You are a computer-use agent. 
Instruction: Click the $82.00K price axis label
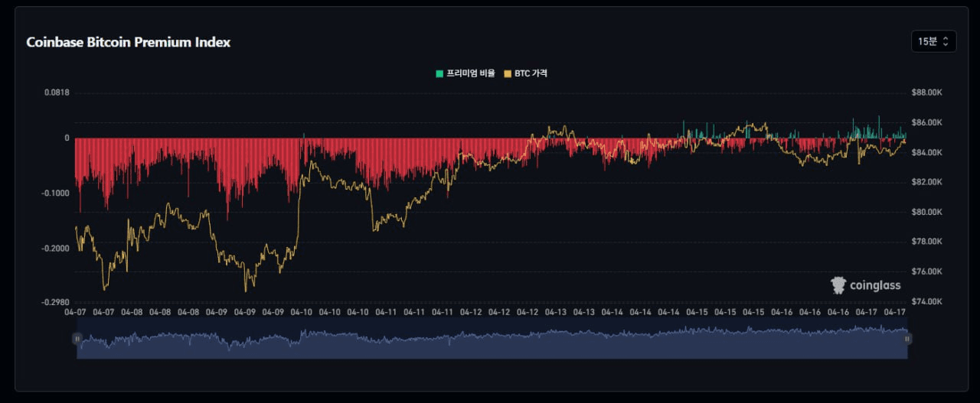click(926, 182)
